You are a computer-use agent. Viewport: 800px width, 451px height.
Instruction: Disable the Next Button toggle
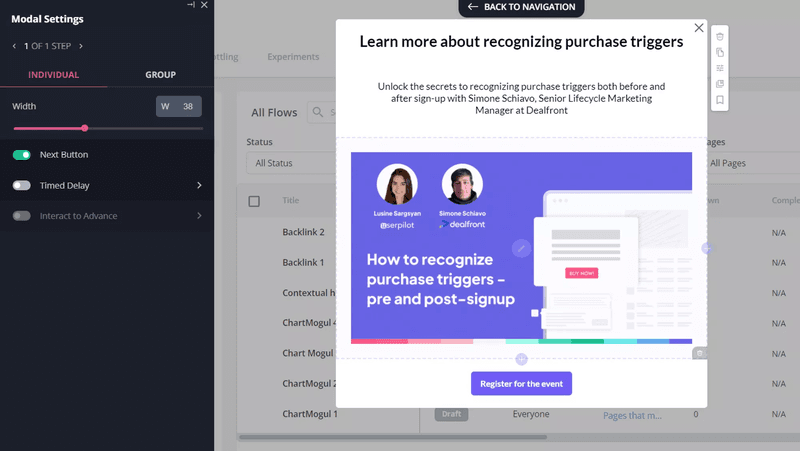pyautogui.click(x=22, y=155)
